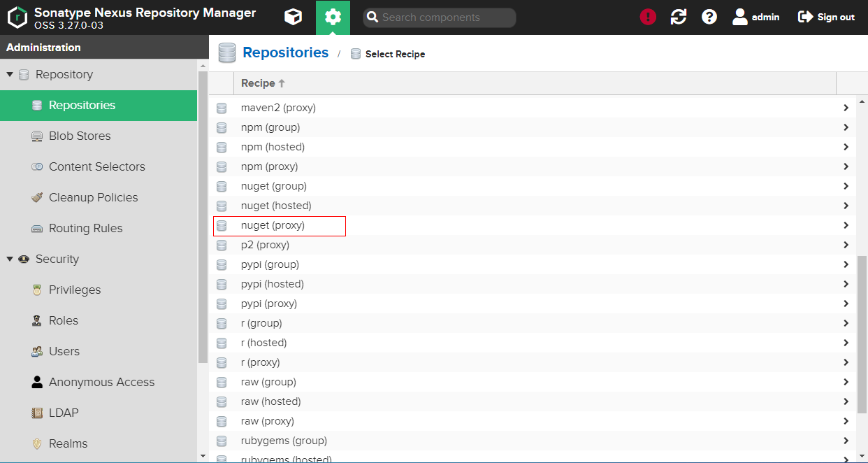
Task: Select the npm (proxy) recipe
Action: pyautogui.click(x=270, y=166)
